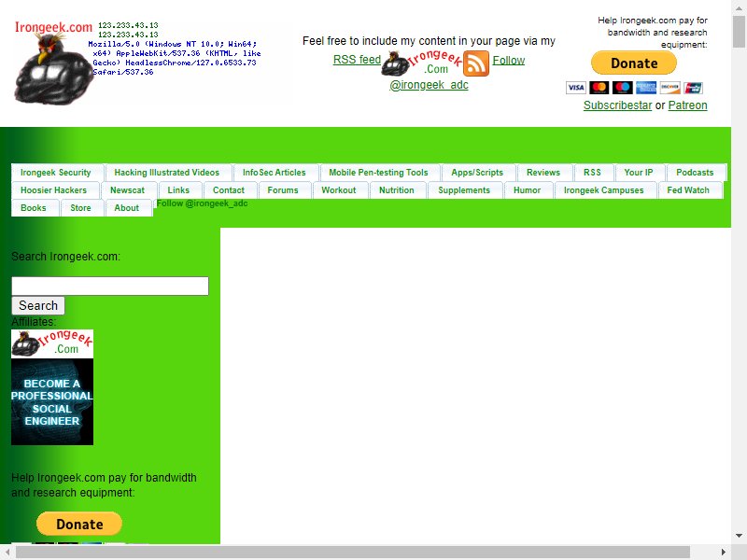Open the About tab

(127, 207)
